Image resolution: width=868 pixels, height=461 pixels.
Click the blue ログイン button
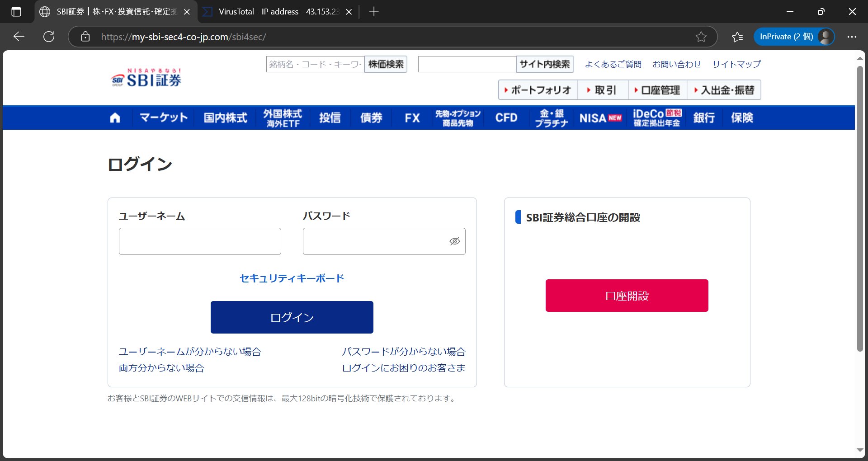292,317
